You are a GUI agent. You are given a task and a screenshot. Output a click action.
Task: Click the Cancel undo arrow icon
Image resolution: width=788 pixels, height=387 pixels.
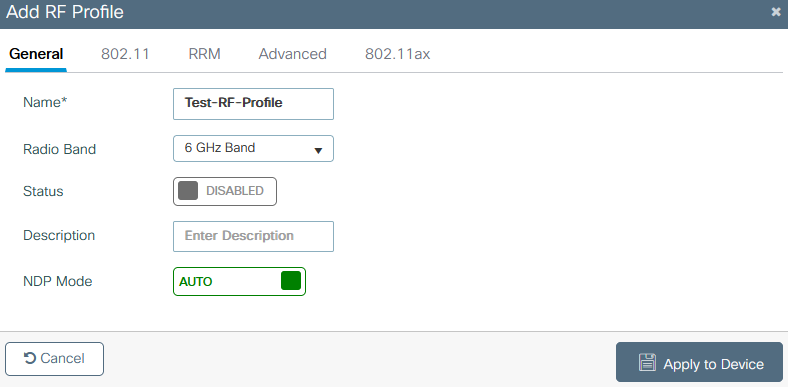(x=30, y=358)
